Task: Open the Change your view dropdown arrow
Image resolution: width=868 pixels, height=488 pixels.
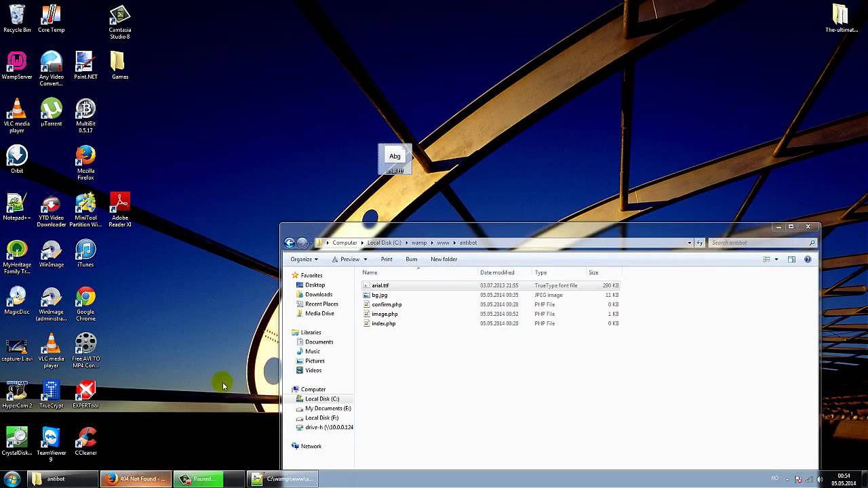Action: click(777, 259)
